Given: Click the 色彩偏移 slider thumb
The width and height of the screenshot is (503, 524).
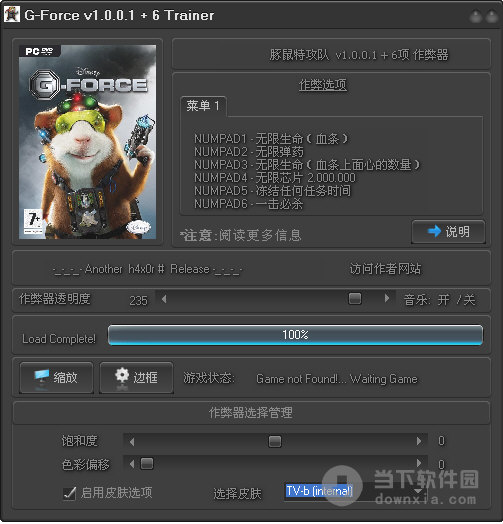Looking at the screenshot, I should tap(147, 464).
